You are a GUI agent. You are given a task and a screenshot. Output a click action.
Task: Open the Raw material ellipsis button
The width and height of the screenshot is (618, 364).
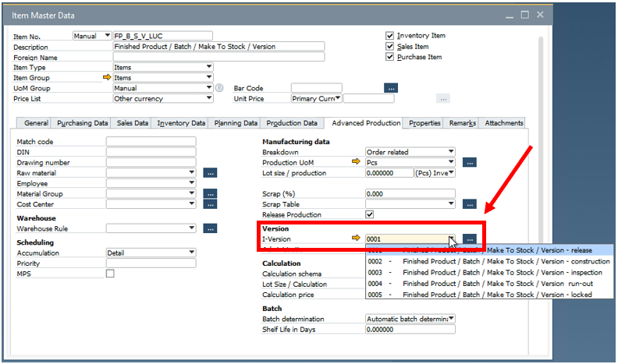pyautogui.click(x=210, y=173)
